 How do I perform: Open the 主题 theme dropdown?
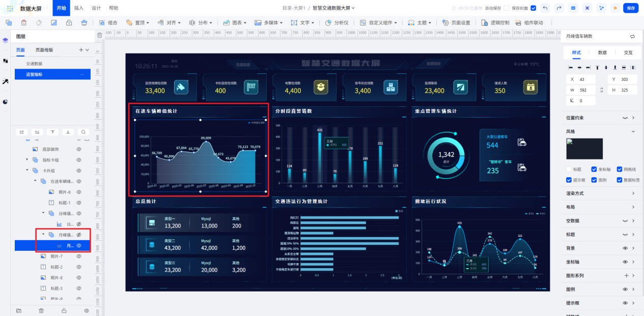[x=419, y=22]
